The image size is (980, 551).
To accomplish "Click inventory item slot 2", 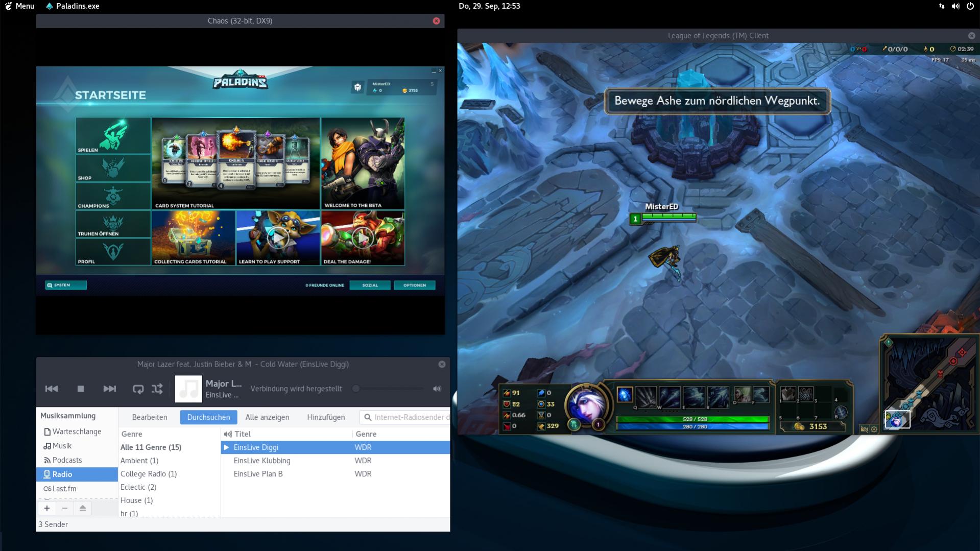I will click(x=806, y=394).
